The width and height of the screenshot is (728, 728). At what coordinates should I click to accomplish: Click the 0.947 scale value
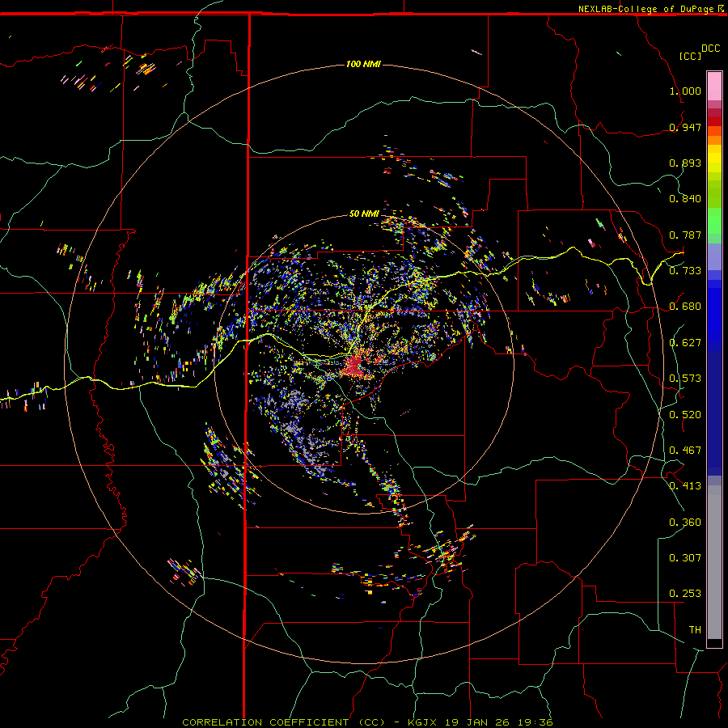[685, 127]
